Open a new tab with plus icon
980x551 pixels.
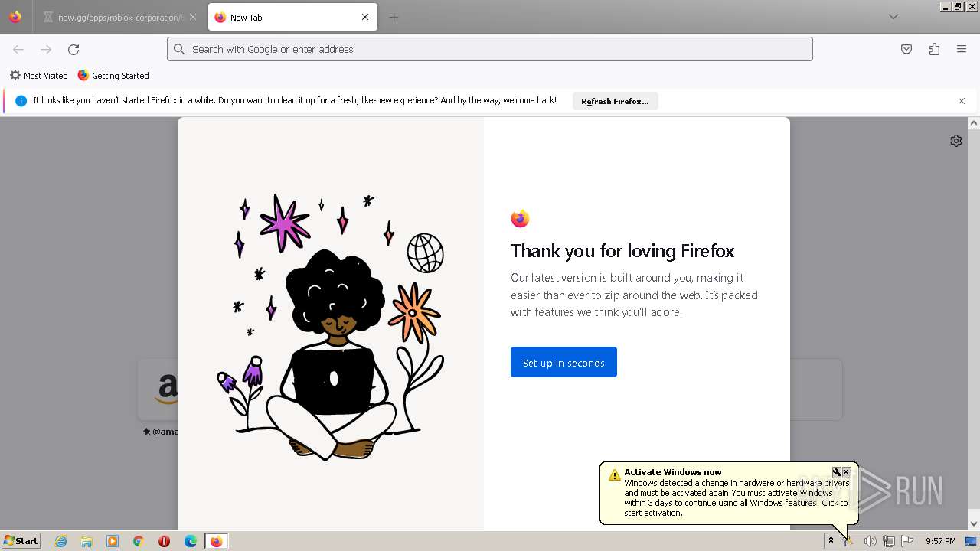pyautogui.click(x=394, y=17)
